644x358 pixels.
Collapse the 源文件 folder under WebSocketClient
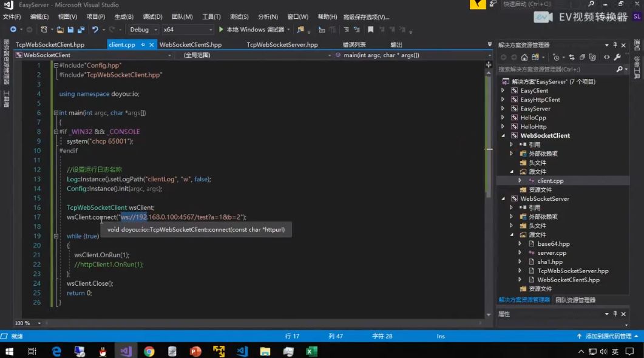tap(513, 171)
